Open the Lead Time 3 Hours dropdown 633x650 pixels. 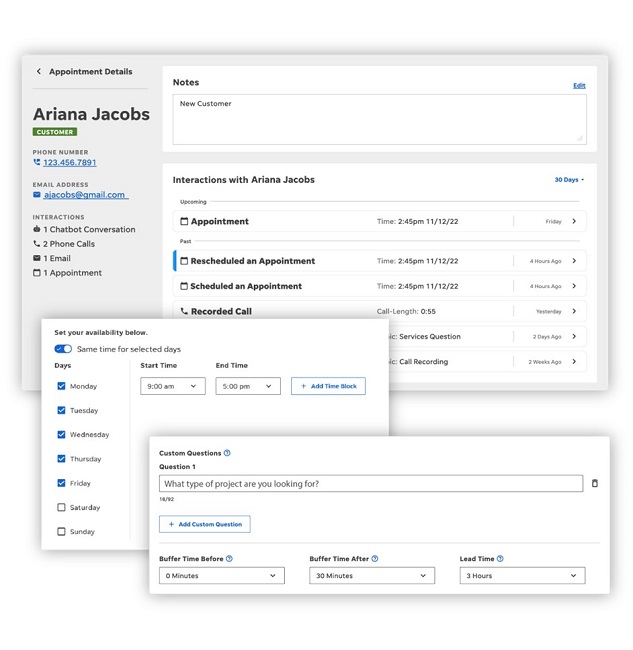pos(522,575)
